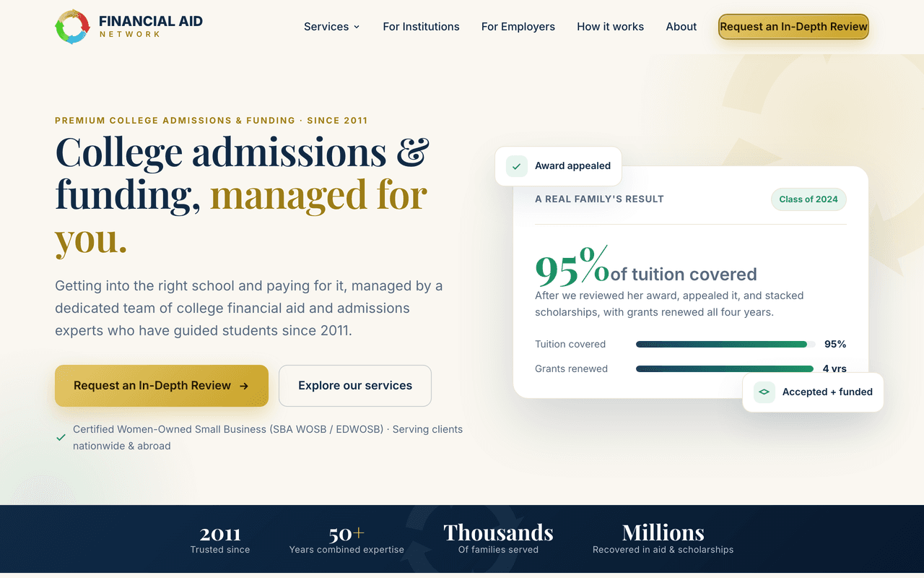Click the arrow icon in hero Request Review button
Image resolution: width=924 pixels, height=578 pixels.
pos(244,386)
